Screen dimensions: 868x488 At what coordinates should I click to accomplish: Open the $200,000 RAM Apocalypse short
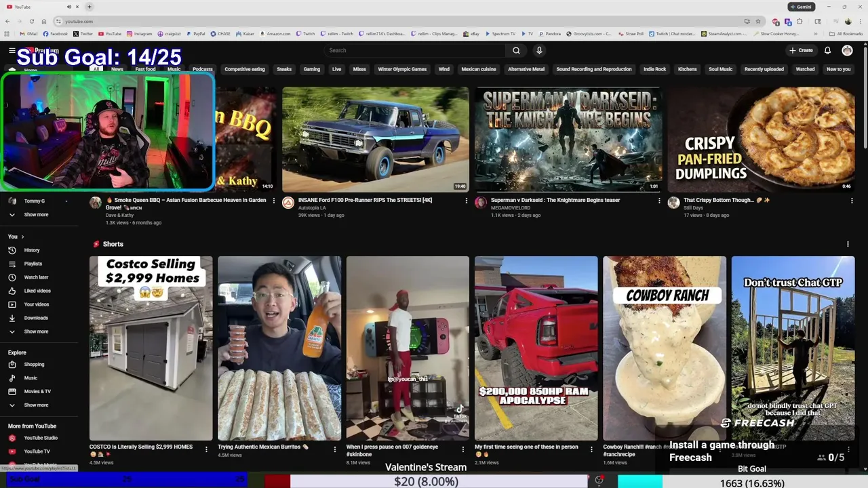536,348
